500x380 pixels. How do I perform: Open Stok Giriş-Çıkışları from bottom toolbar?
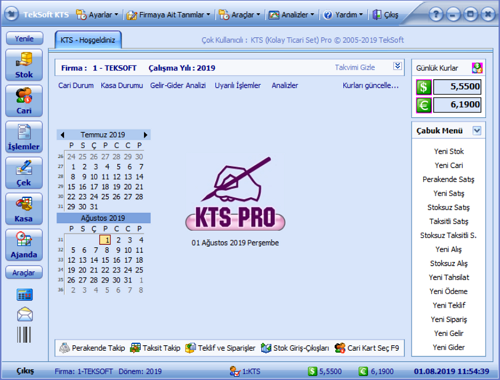(x=295, y=348)
